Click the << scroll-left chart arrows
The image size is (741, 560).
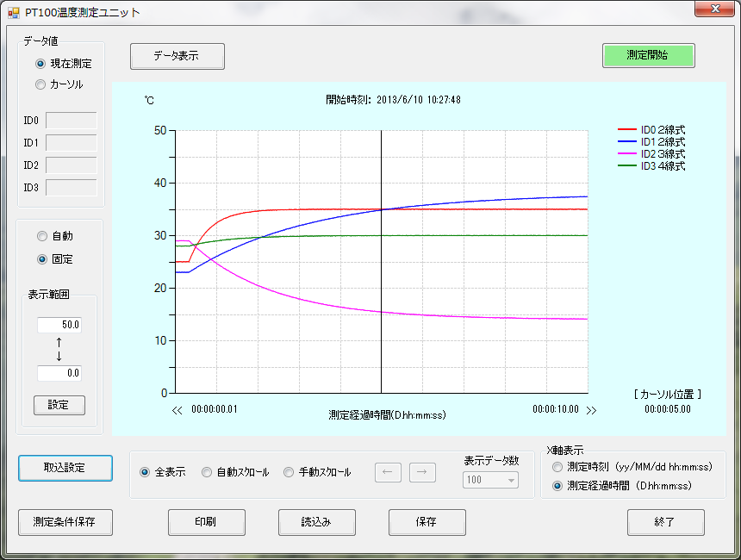coord(177,410)
